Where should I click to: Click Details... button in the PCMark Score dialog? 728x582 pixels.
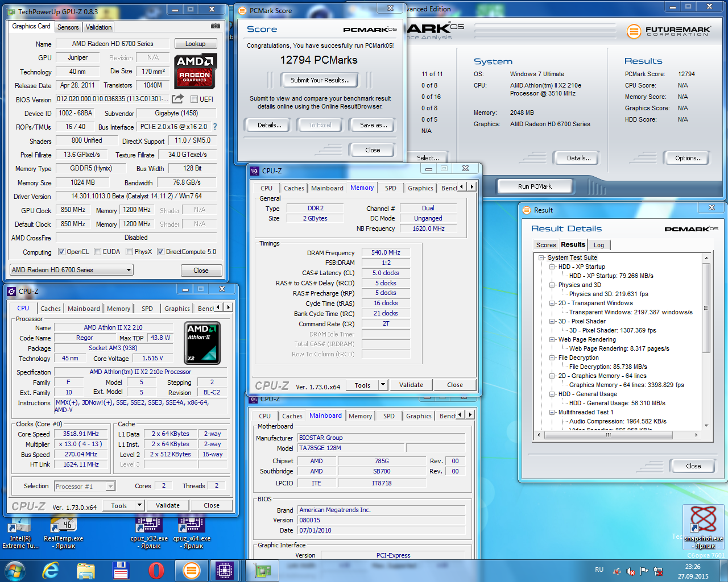point(269,125)
